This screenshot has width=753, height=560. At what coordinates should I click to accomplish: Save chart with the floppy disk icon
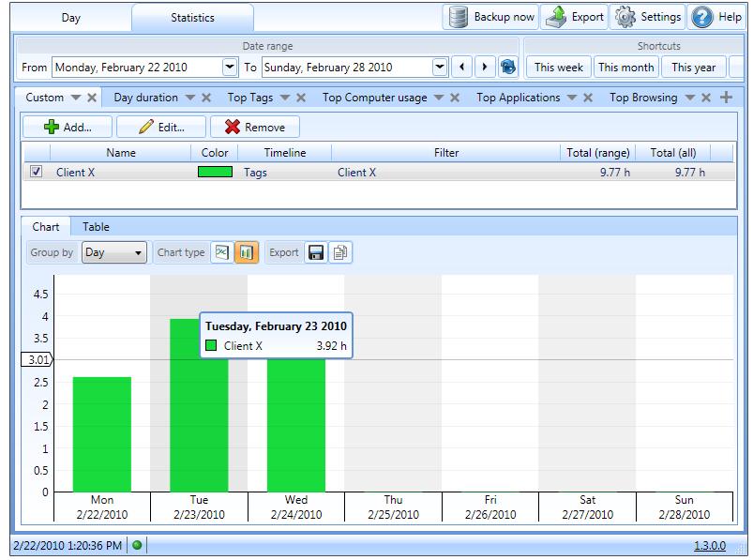(315, 252)
